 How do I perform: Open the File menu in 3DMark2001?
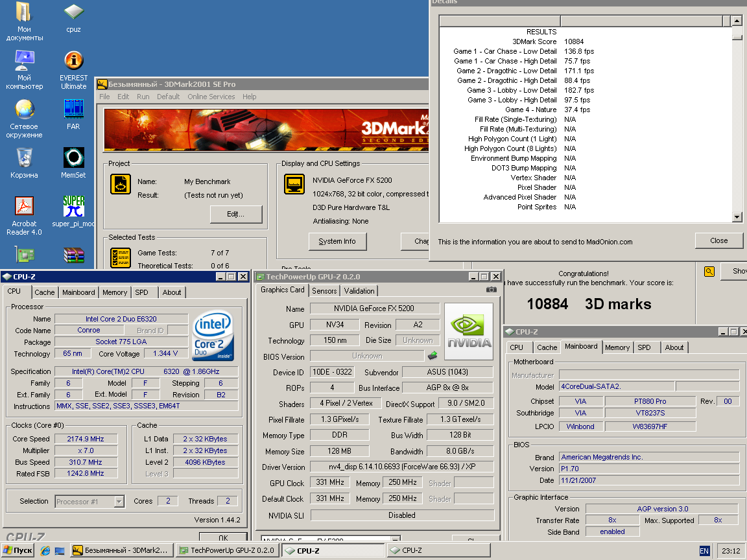[104, 97]
